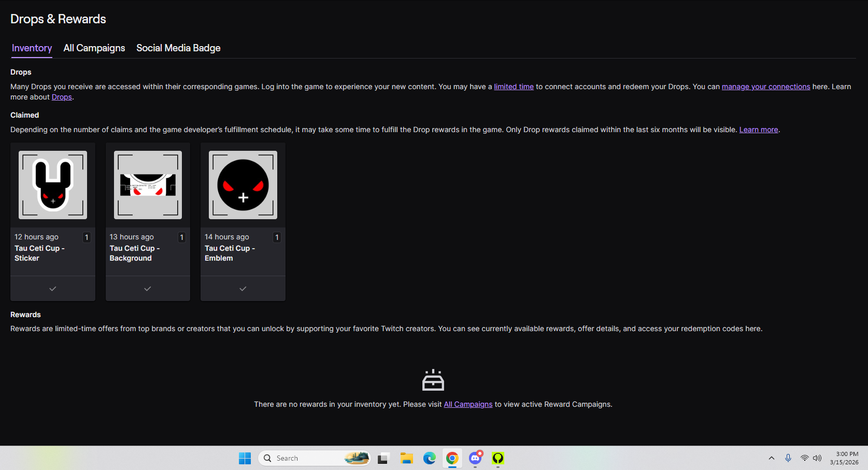This screenshot has height=470, width=868.
Task: Open the 'manage your connections' link
Action: point(765,87)
